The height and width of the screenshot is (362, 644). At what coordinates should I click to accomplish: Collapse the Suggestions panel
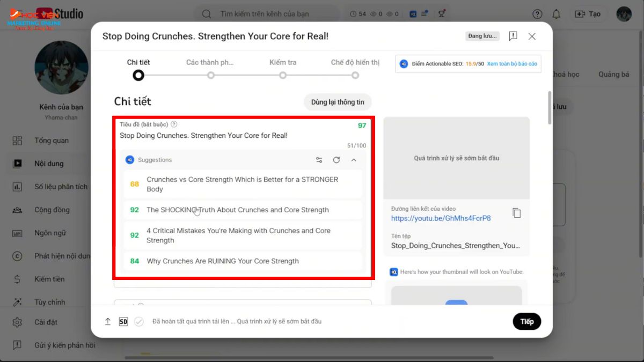point(354,160)
